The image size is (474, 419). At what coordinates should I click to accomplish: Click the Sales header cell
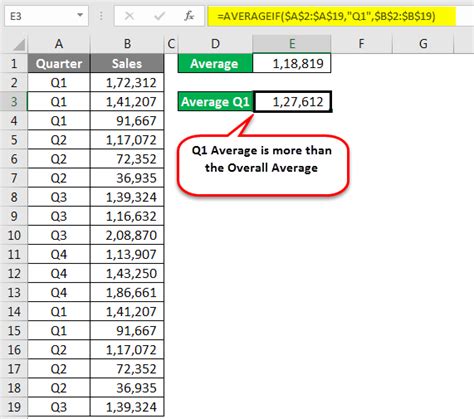[x=127, y=63]
